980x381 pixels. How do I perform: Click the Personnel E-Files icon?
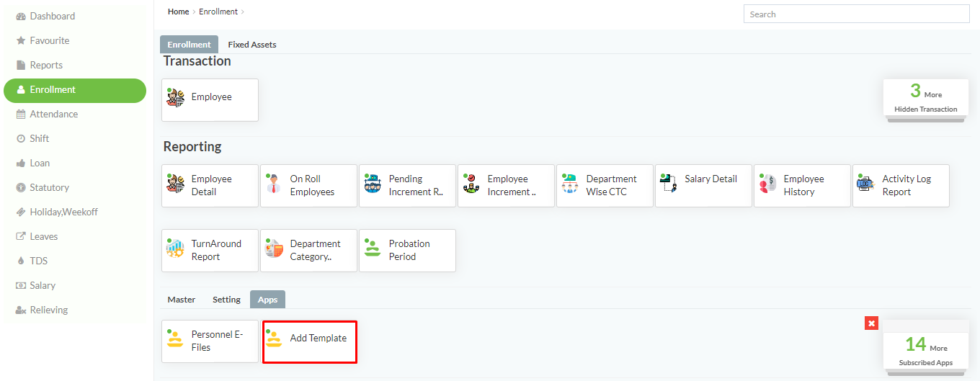(175, 339)
